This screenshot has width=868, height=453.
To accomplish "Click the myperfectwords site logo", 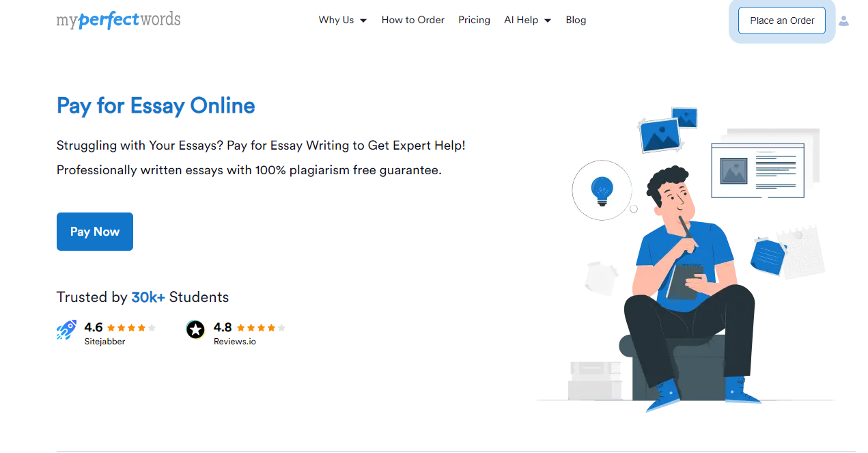I will pos(119,20).
